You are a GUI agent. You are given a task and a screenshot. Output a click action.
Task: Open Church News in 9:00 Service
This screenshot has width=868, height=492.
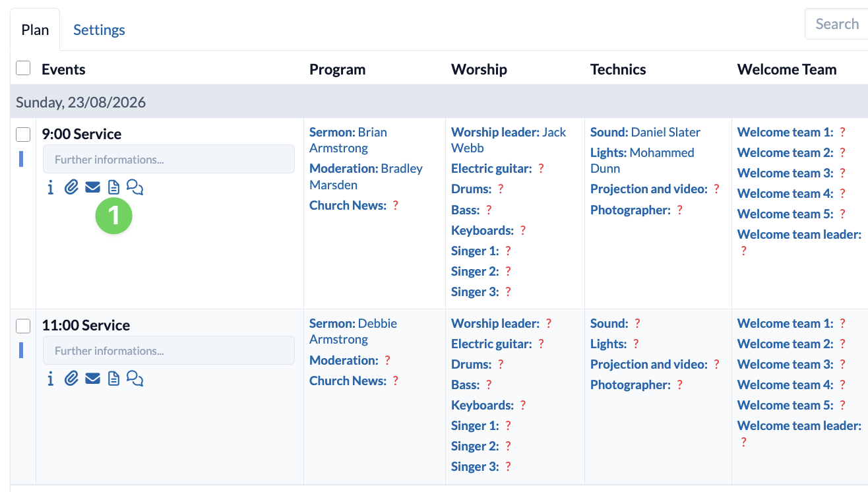(354, 205)
